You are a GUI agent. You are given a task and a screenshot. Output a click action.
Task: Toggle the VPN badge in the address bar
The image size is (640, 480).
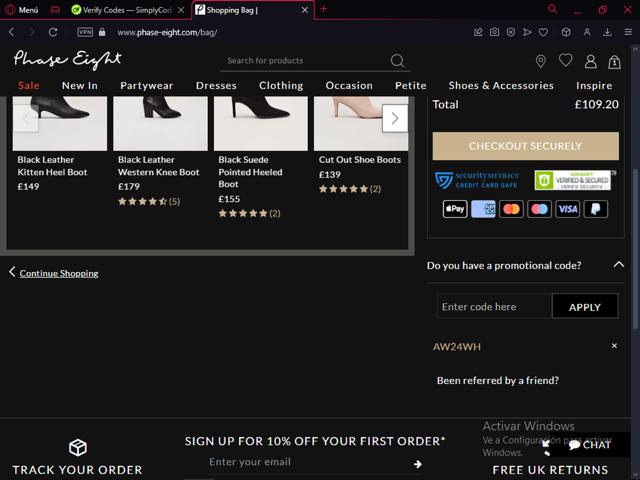click(85, 32)
